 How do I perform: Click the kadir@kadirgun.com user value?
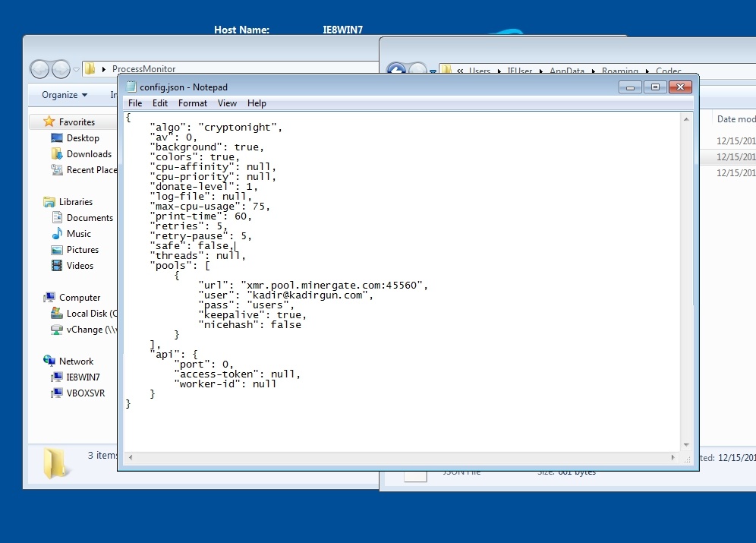click(x=307, y=295)
